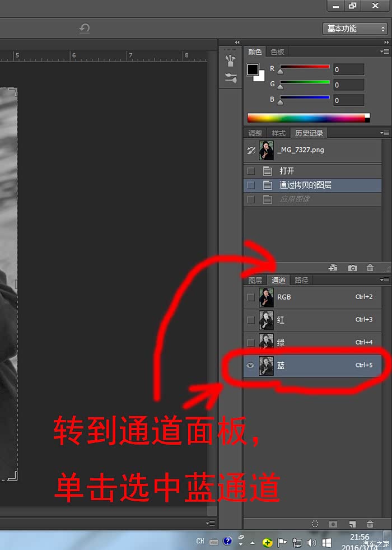Screen dimensions: 392x550
Task: Select the 通过拷贝的图层 history state
Action: [312, 185]
